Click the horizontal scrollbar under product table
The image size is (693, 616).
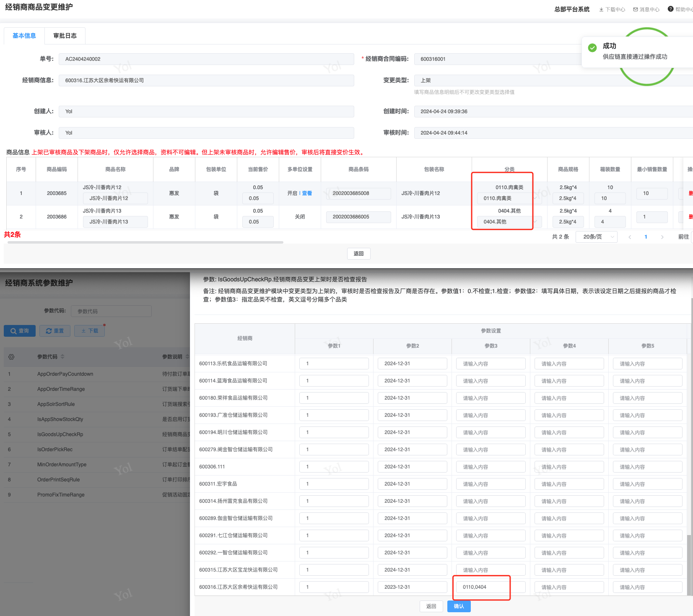(145, 242)
